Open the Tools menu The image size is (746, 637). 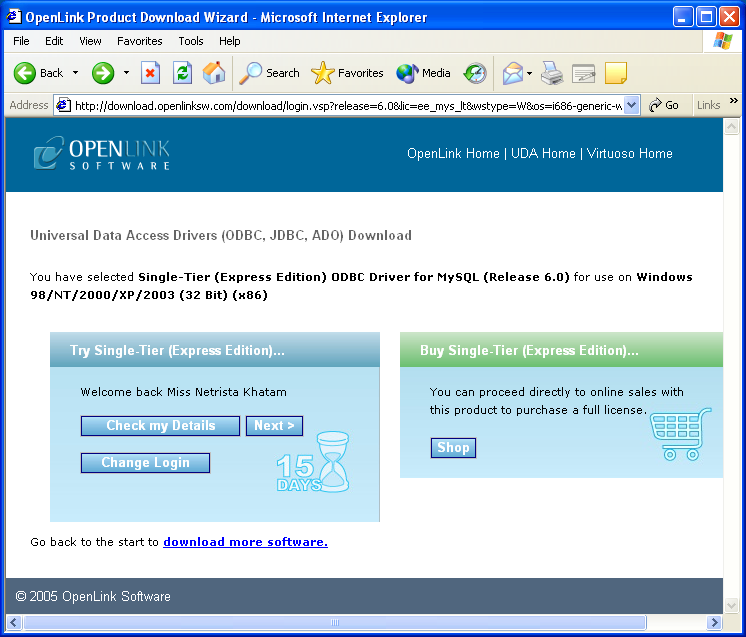coord(191,41)
